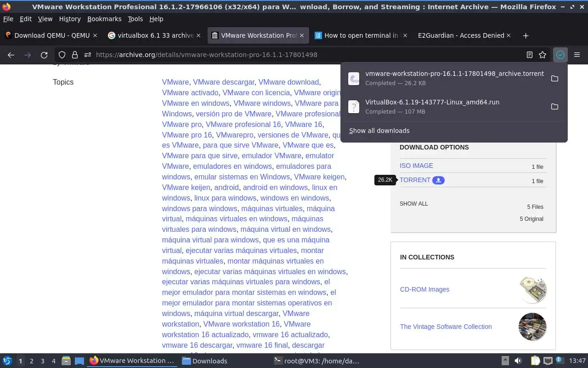Screen dimensions: 588x368
Task: Close the Download QEMU tab
Action: [95, 35]
